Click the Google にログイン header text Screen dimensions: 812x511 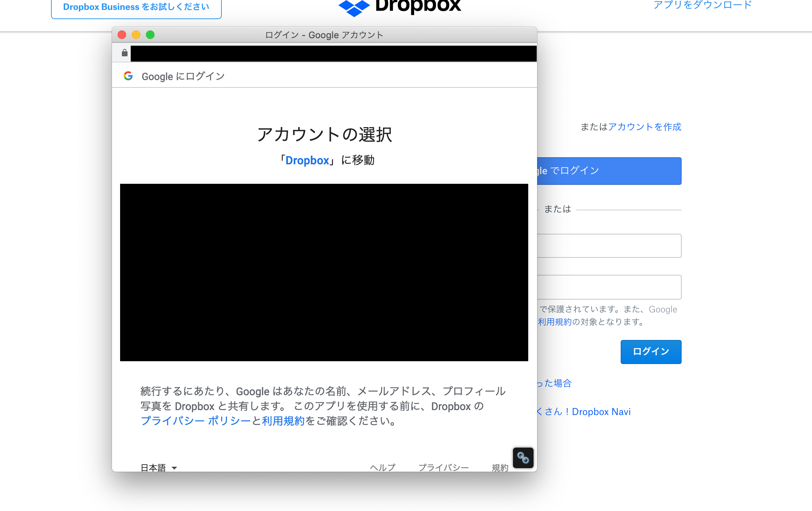(183, 76)
